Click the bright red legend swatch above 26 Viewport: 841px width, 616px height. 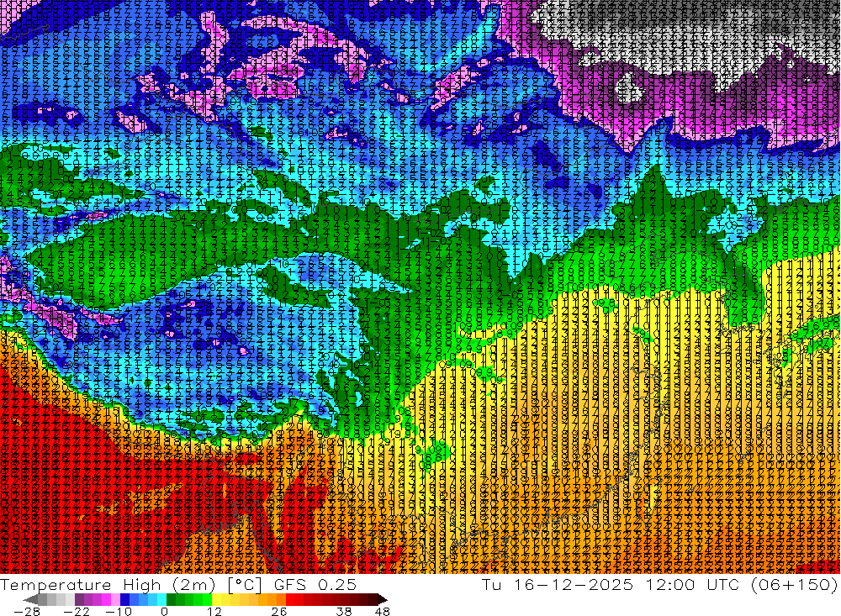click(x=290, y=599)
